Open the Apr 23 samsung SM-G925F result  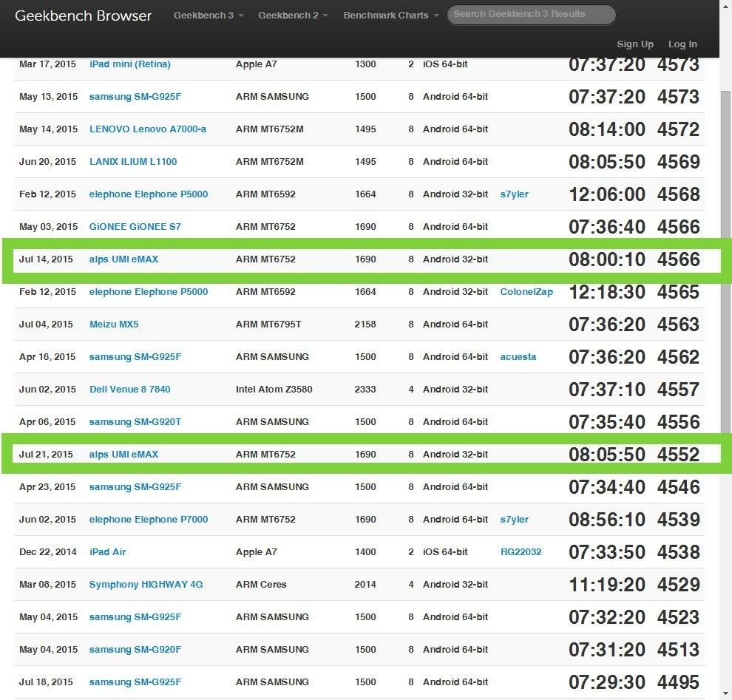(x=135, y=486)
